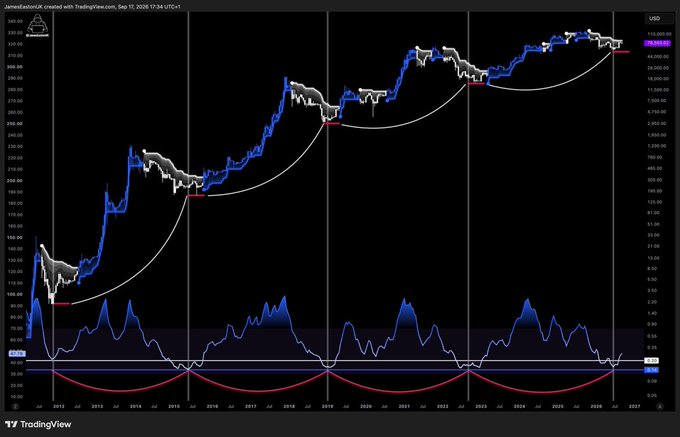This screenshot has height=437, width=680.
Task: Click the 2022 label on time axis
Action: click(x=442, y=407)
